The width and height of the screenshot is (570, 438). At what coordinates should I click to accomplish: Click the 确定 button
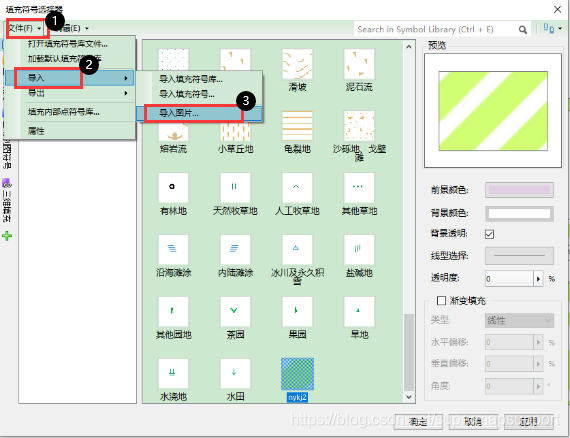click(418, 422)
